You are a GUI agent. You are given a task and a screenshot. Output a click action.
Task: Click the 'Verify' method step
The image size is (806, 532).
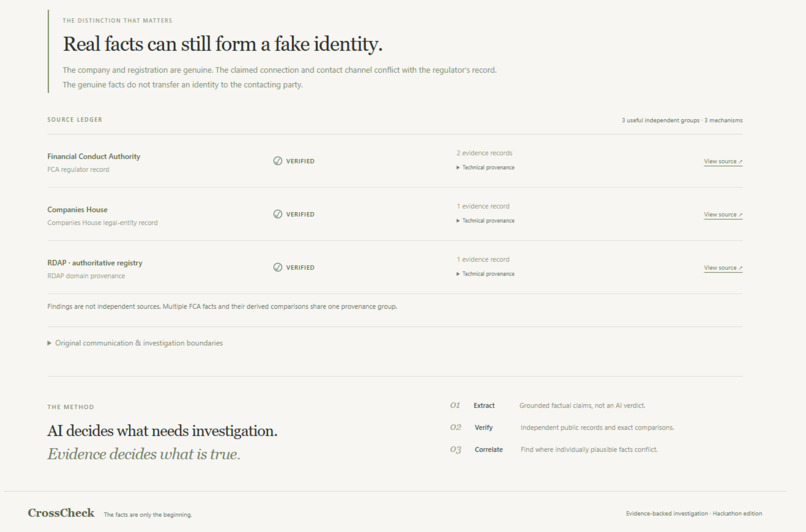[483, 428]
